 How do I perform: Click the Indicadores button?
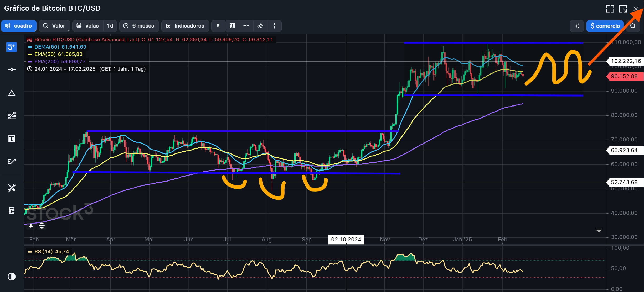(x=185, y=26)
